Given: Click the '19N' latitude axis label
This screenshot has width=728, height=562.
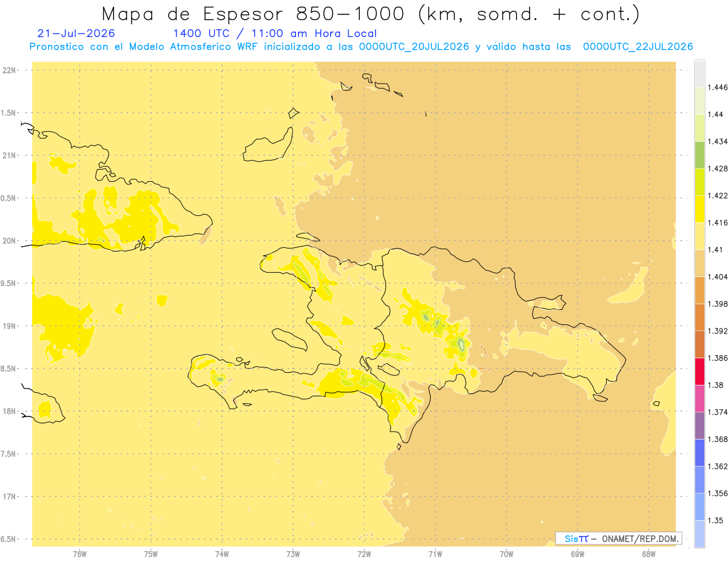Looking at the screenshot, I should point(10,326).
